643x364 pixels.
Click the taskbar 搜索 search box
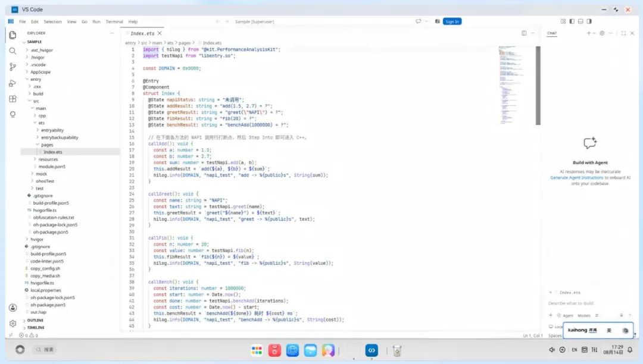tap(45, 350)
